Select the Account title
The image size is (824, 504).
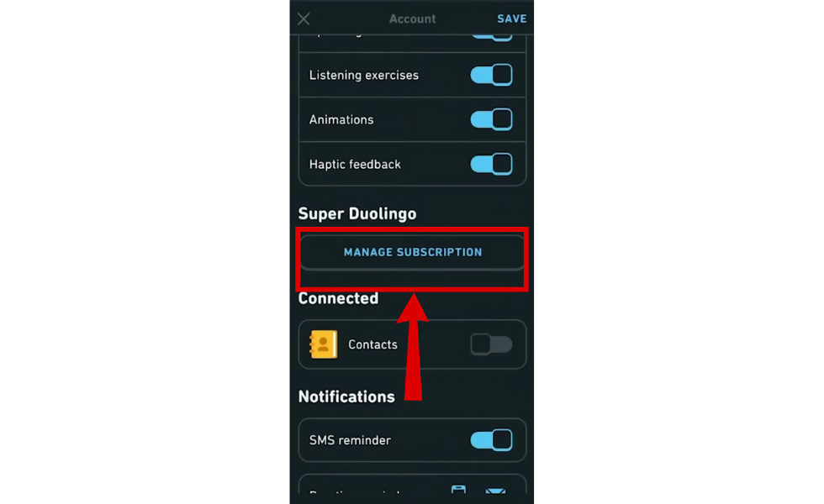tap(413, 18)
